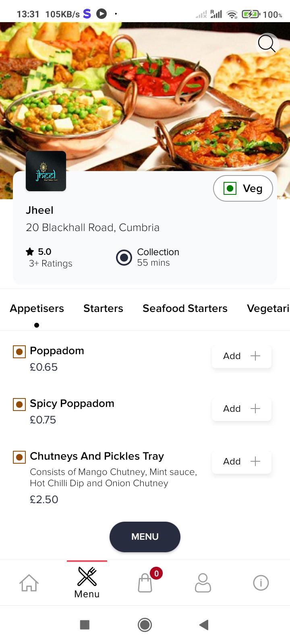This screenshot has height=644, width=290.
Task: Tap the Home icon in bottom navigation
Action: (29, 583)
